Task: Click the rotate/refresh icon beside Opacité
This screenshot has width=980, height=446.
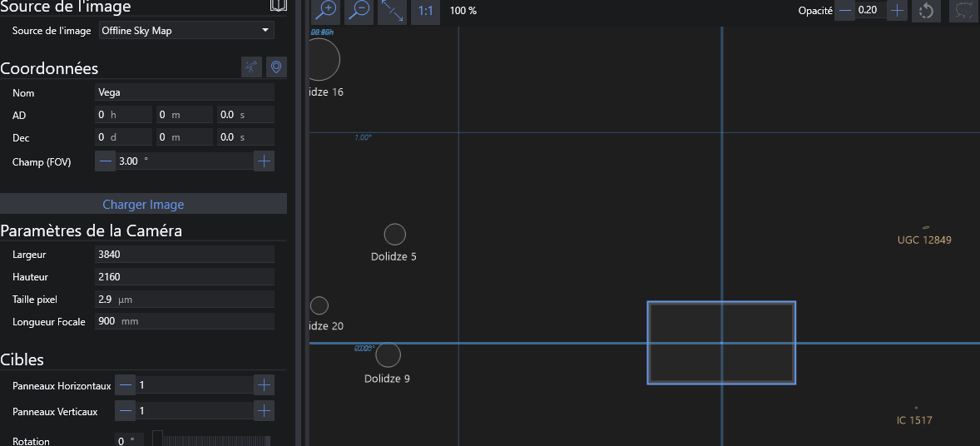Action: coord(926,11)
